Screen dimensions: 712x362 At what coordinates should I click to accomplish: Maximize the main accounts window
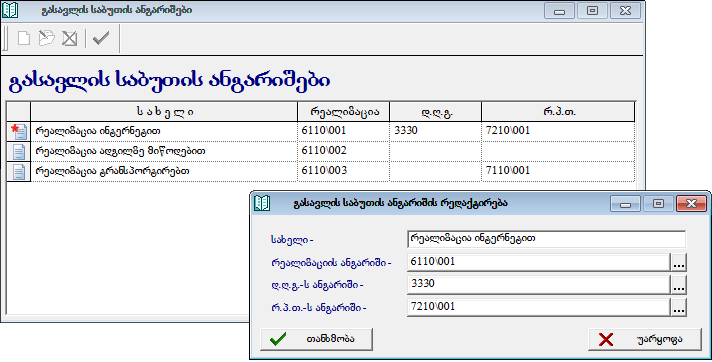pyautogui.click(x=593, y=11)
